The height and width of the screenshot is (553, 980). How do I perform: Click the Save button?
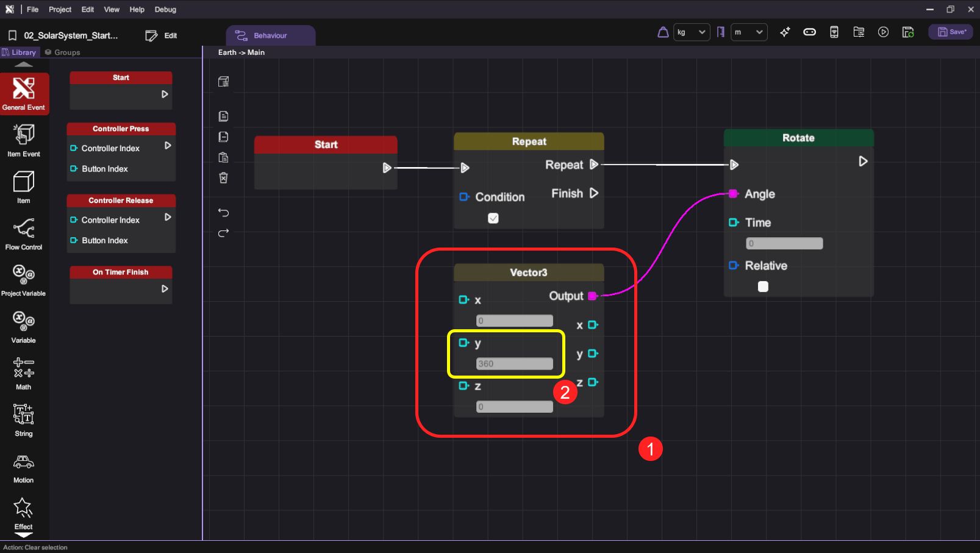coord(951,32)
